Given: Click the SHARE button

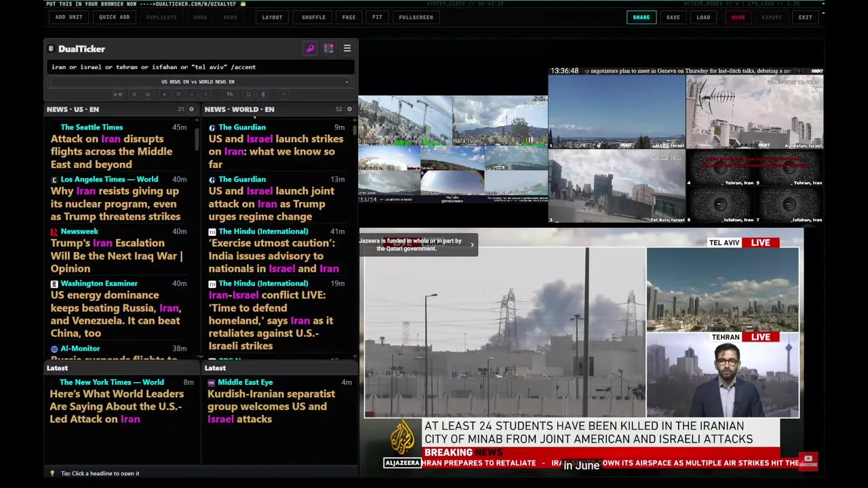Looking at the screenshot, I should [642, 17].
